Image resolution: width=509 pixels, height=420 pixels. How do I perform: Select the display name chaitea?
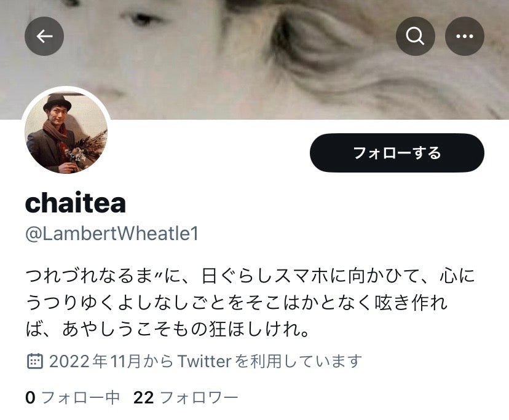(x=76, y=203)
